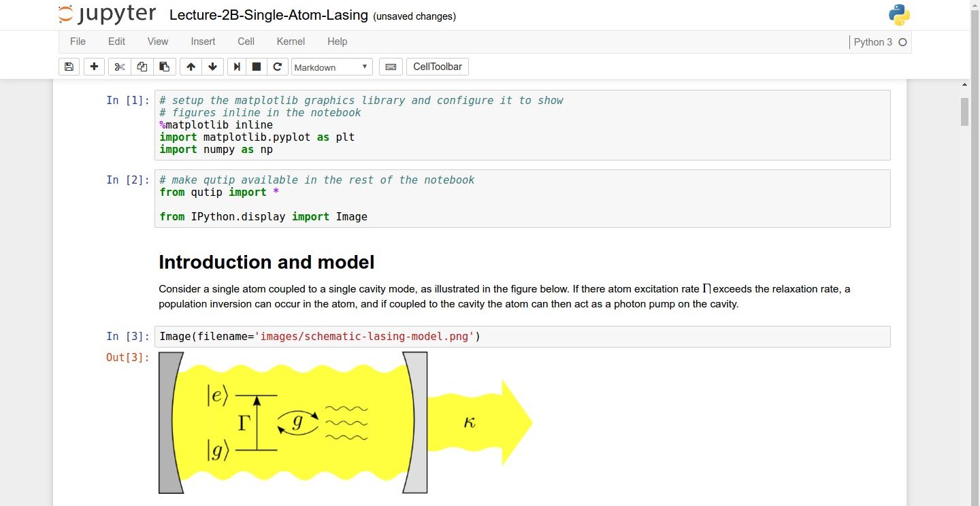980x506 pixels.
Task: Click the Jupyter logo
Action: (107, 13)
